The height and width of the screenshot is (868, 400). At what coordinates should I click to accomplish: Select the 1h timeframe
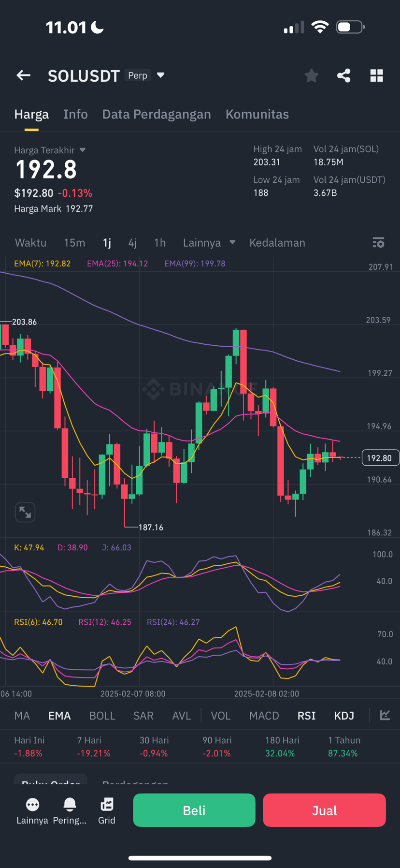[x=160, y=243]
